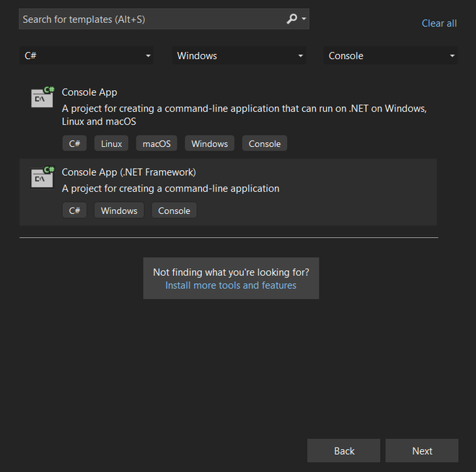Image resolution: width=476 pixels, height=472 pixels.
Task: Click the Windows tag under .NET Framework template
Action: [x=119, y=211]
